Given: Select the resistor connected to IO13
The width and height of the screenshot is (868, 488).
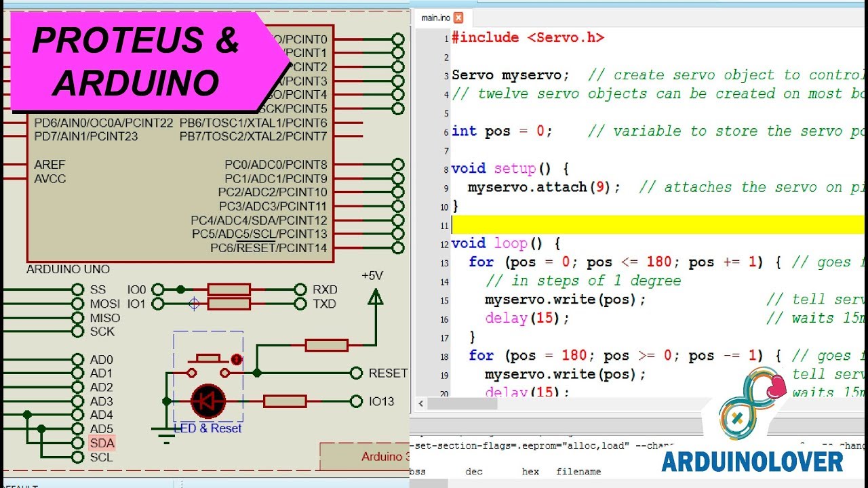Looking at the screenshot, I should (x=284, y=401).
